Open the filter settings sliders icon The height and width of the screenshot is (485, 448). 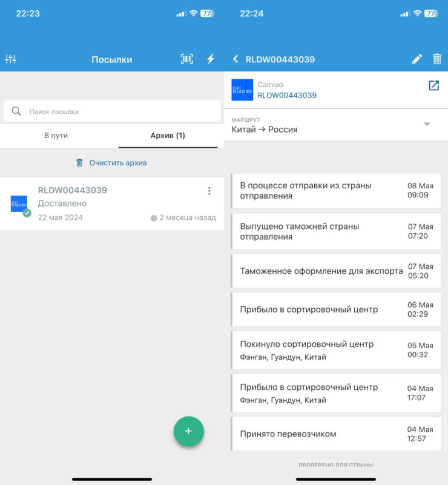coord(10,59)
